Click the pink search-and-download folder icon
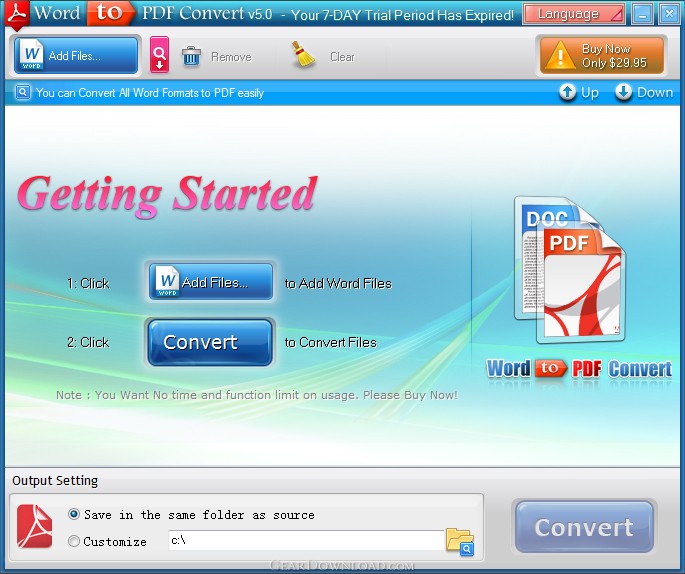685x574 pixels. [159, 55]
